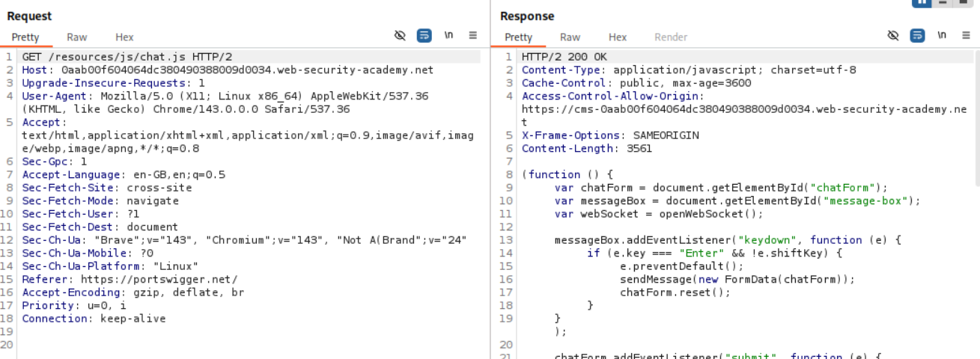The height and width of the screenshot is (359, 980).
Task: Open the Request panel hamburger options menu
Action: tap(472, 36)
